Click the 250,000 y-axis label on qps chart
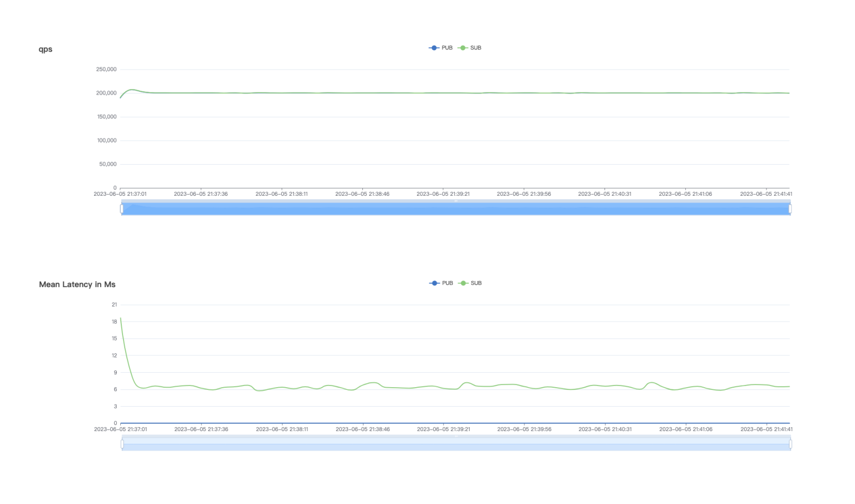Image resolution: width=855 pixels, height=504 pixels. (x=106, y=69)
